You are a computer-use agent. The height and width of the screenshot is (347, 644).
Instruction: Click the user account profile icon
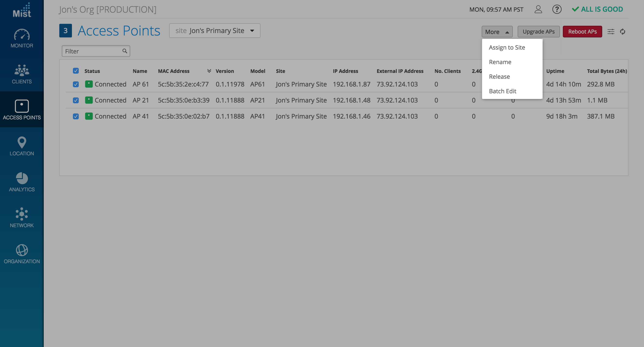click(538, 9)
